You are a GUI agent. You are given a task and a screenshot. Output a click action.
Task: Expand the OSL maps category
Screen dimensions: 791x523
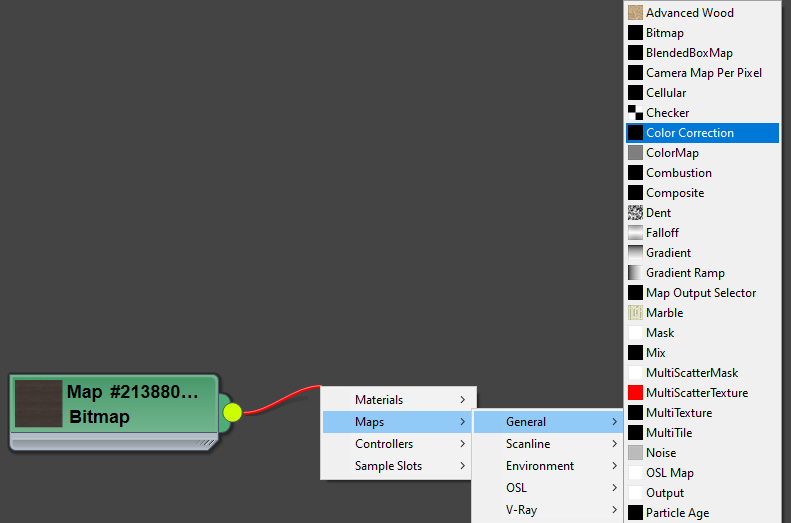point(548,488)
